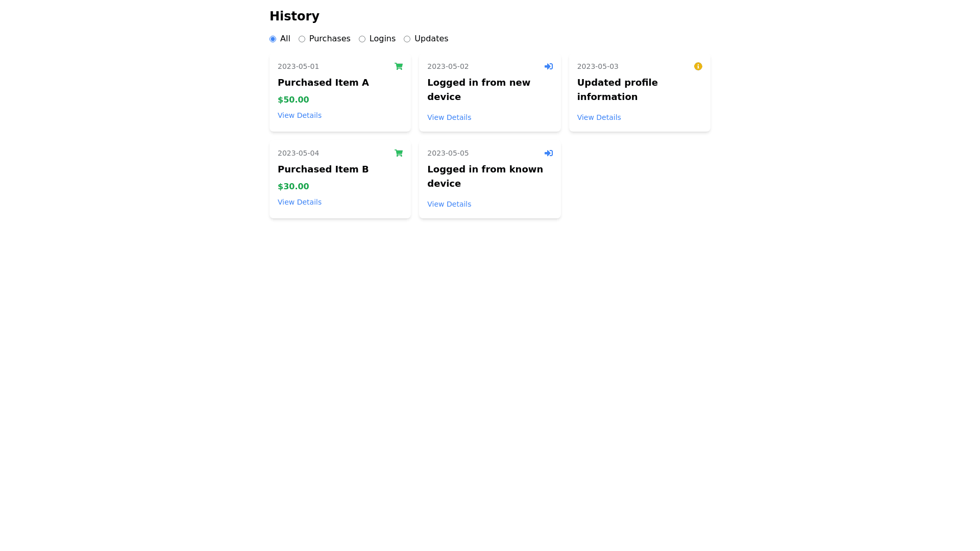
Task: Click the login icon on new device card
Action: [548, 66]
